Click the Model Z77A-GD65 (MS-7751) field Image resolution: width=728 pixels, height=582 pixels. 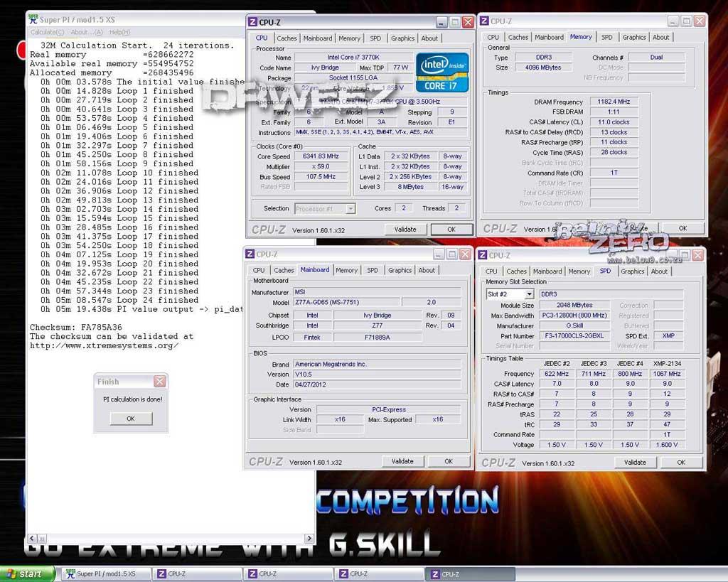tap(346, 302)
